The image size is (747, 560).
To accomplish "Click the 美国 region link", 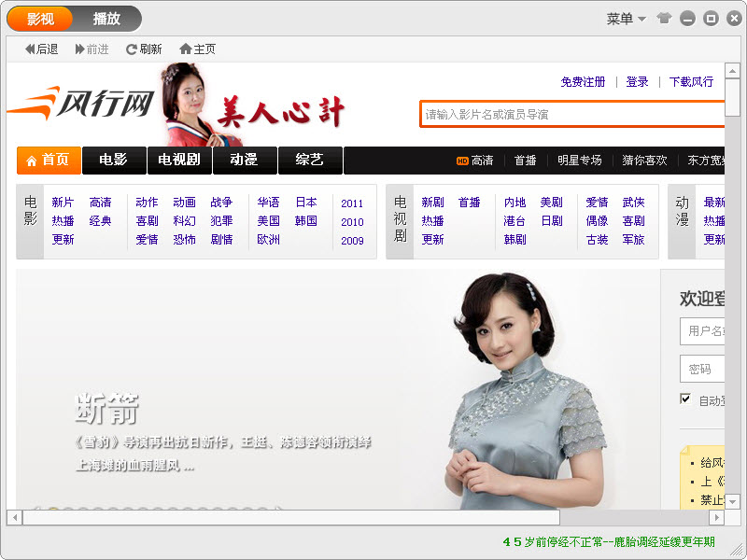I will tap(268, 221).
